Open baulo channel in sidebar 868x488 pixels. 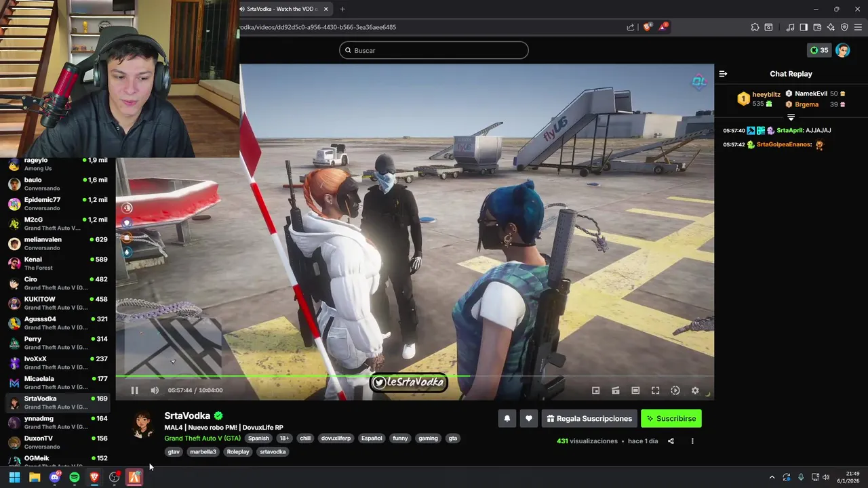(x=58, y=184)
